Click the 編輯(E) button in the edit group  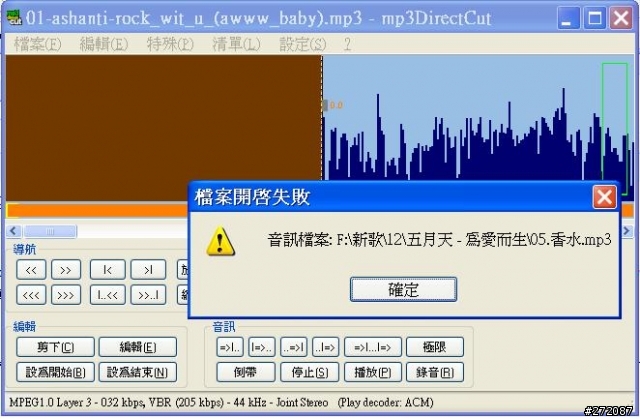(138, 347)
